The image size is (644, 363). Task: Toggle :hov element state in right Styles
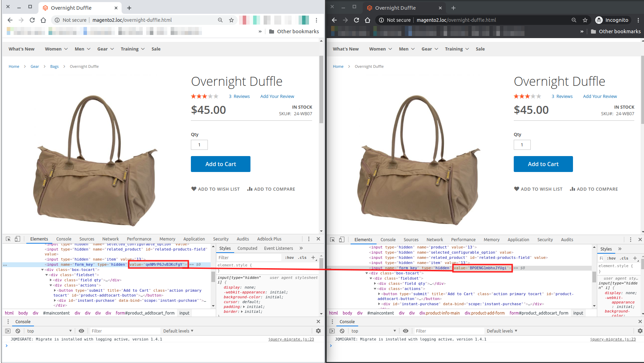tap(611, 258)
